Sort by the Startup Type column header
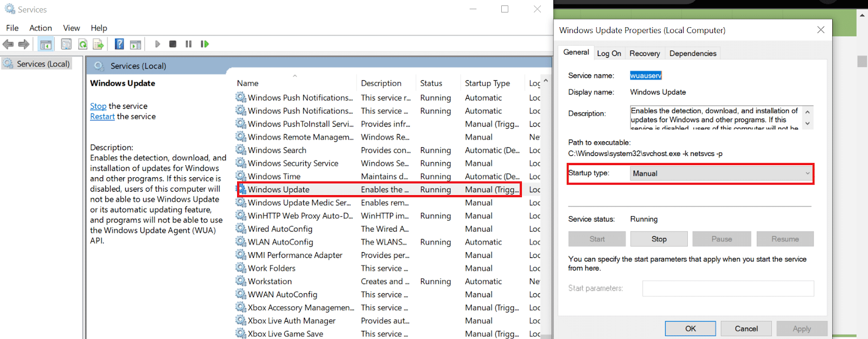 pyautogui.click(x=487, y=83)
